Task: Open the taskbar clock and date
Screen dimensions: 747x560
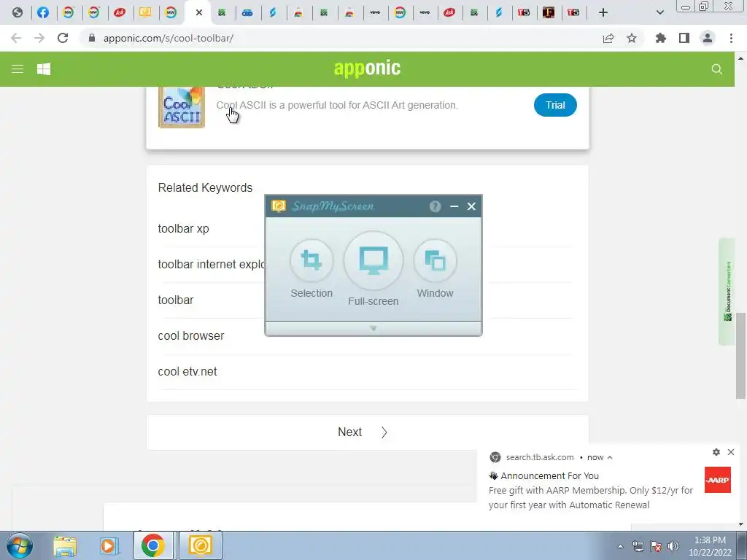Action: pos(710,546)
